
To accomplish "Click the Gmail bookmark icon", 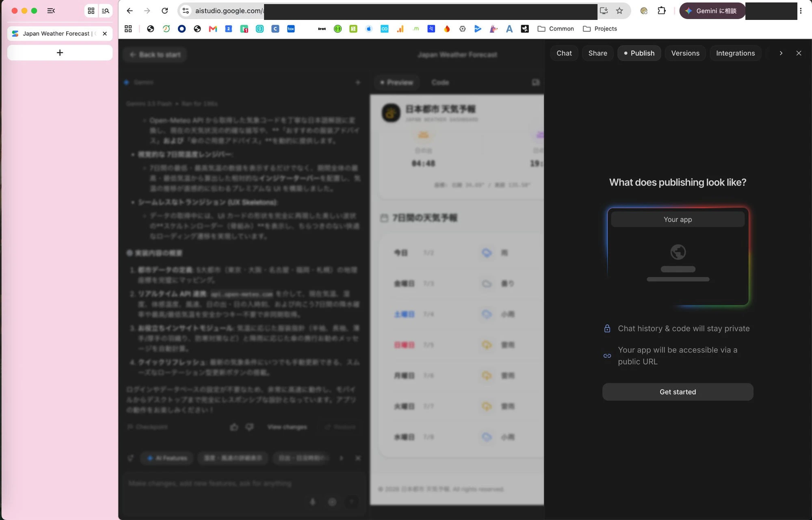I will pyautogui.click(x=213, y=29).
